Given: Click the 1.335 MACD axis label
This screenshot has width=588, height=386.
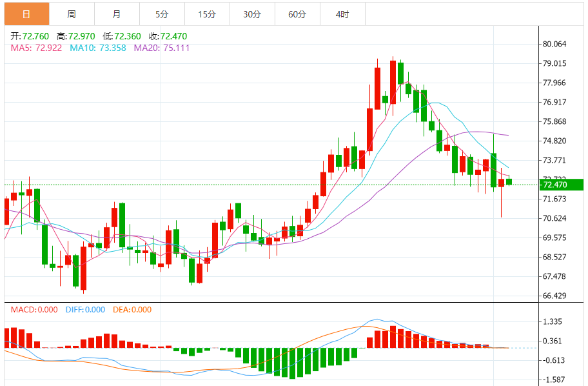Looking at the screenshot, I should pos(553,322).
